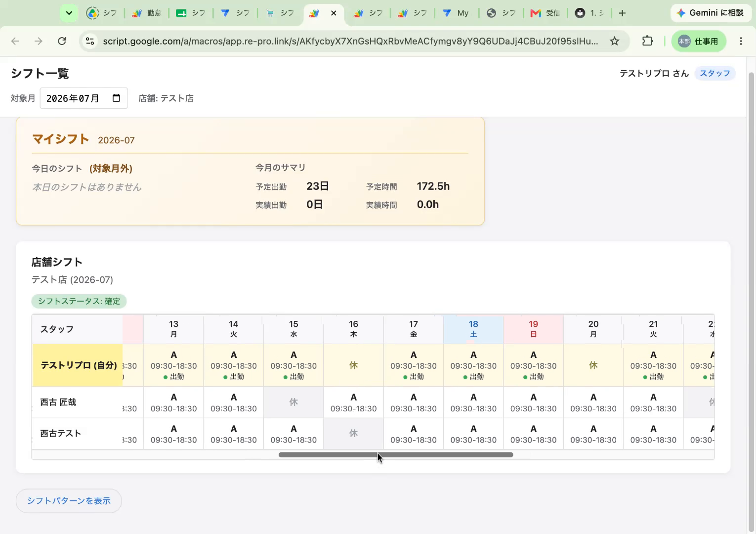Viewport: 756px width, 534px height.
Task: Click the address bar URL field
Action: 350,41
